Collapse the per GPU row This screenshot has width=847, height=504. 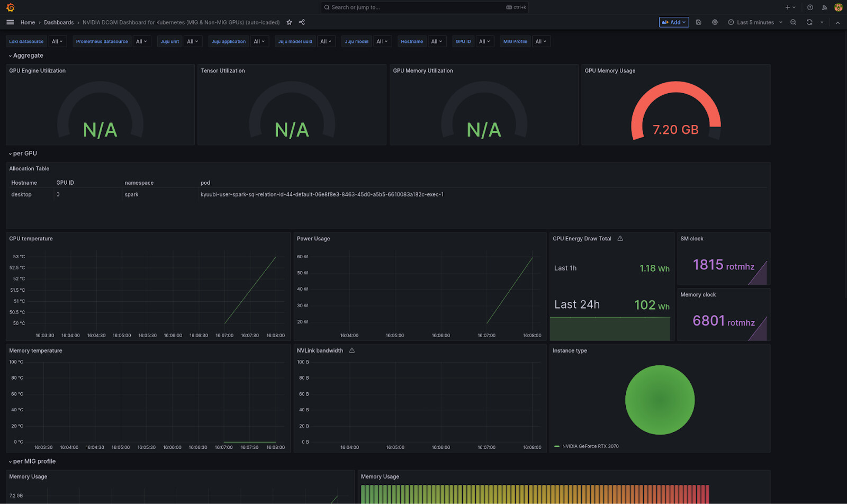pyautogui.click(x=24, y=154)
